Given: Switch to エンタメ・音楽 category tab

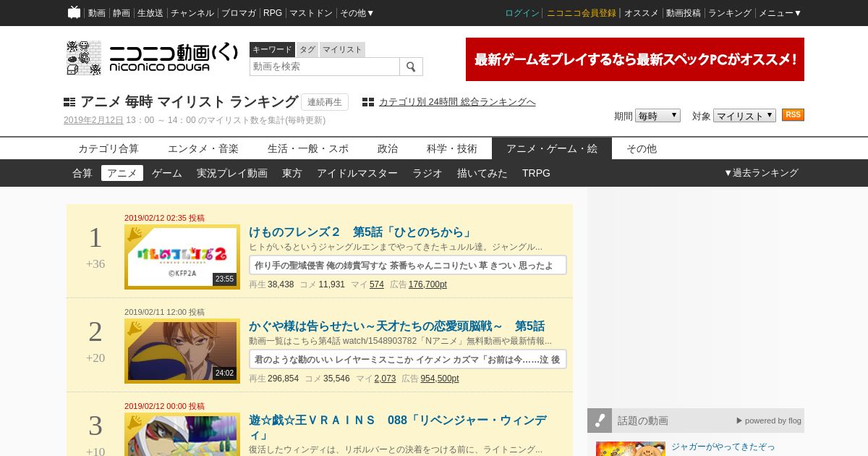Looking at the screenshot, I should pyautogui.click(x=203, y=148).
